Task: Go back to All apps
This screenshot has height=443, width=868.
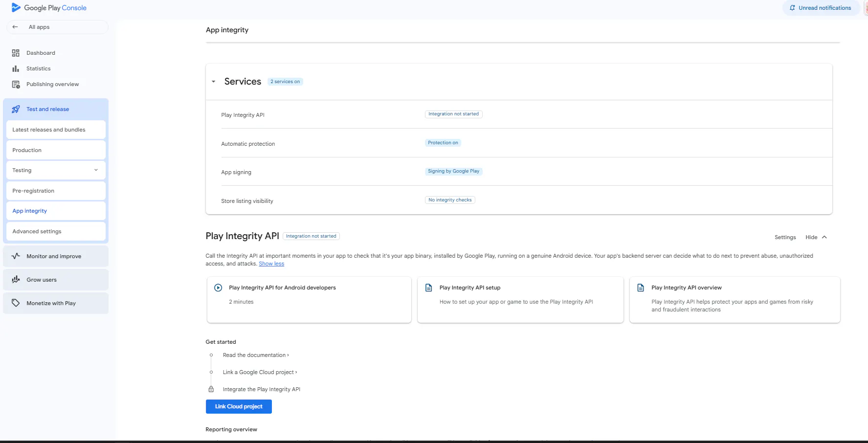Action: coord(57,27)
